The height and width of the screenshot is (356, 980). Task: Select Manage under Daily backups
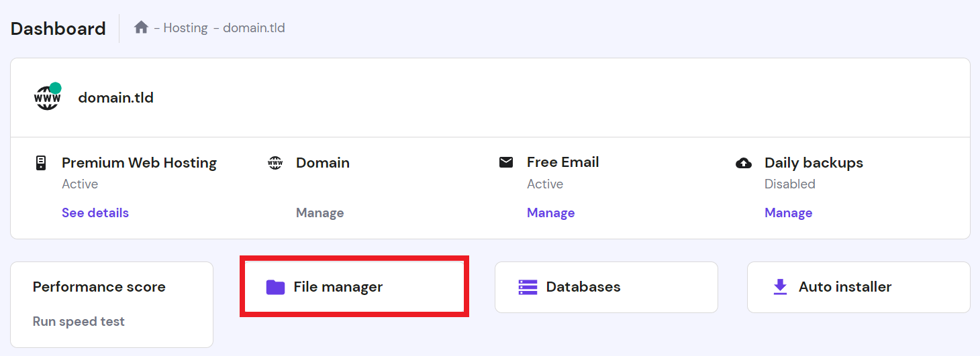pos(788,213)
